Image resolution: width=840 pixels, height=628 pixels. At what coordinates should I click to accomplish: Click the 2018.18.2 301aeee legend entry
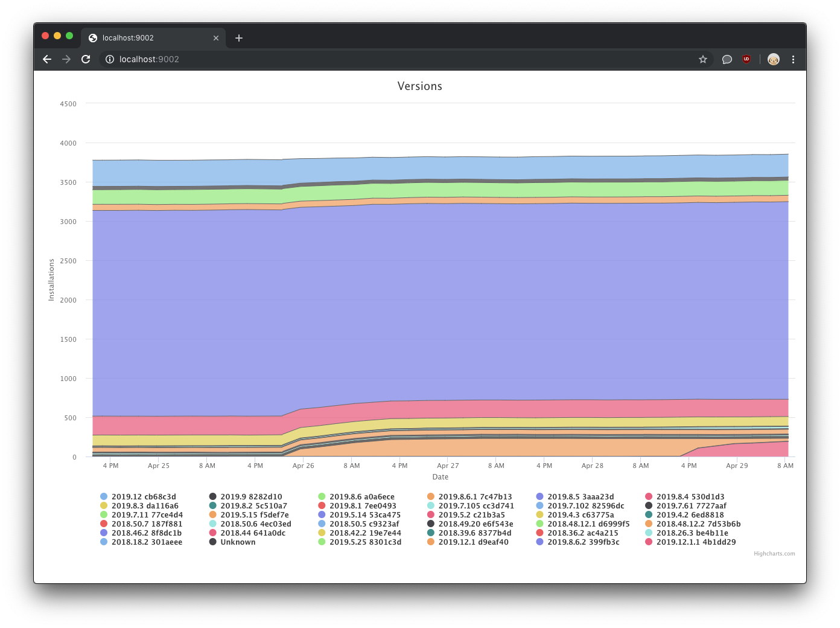click(x=141, y=542)
